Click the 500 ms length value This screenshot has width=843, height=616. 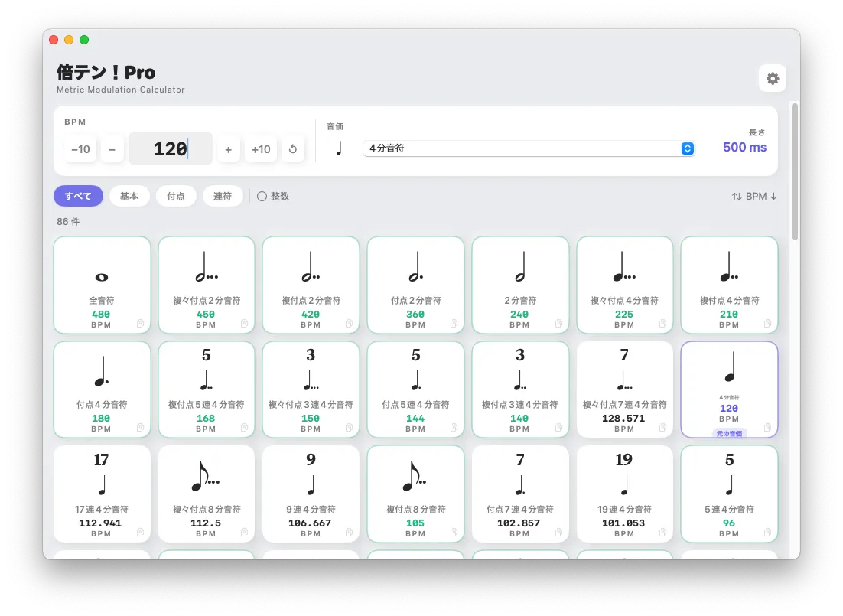click(x=744, y=148)
